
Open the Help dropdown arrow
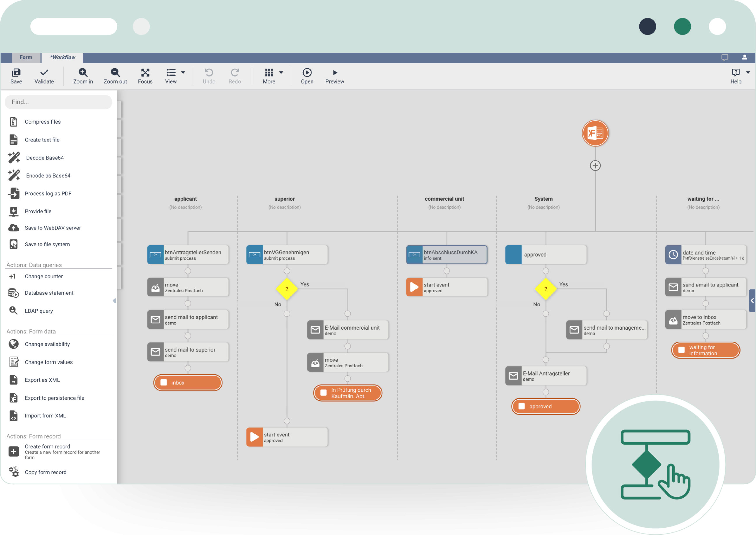pyautogui.click(x=747, y=72)
